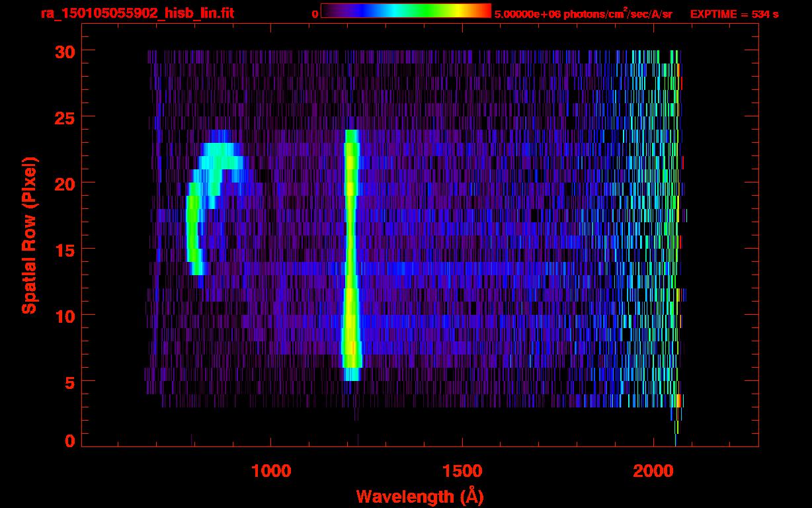Image resolution: width=812 pixels, height=508 pixels.
Task: Click the Spatial Row (Pixel) axis title
Action: [x=29, y=235]
